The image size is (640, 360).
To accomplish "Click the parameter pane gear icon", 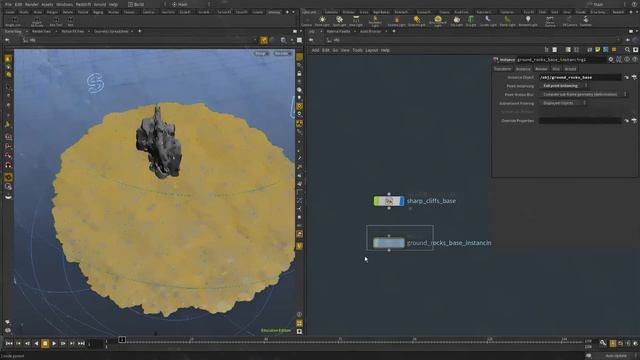I will [x=611, y=60].
